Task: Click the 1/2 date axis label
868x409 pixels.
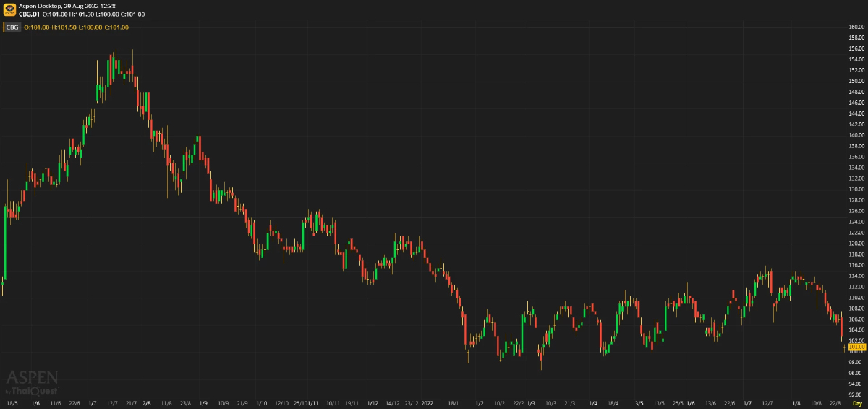Action: click(480, 404)
